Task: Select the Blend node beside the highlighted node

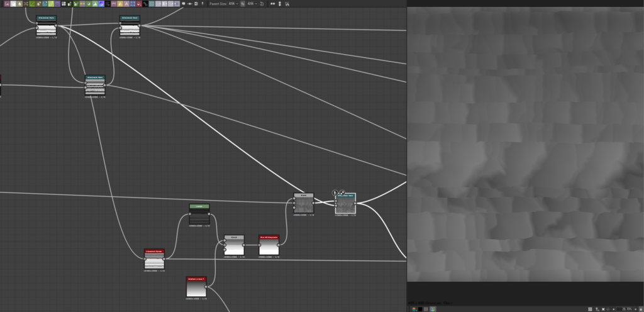Action: tap(304, 203)
